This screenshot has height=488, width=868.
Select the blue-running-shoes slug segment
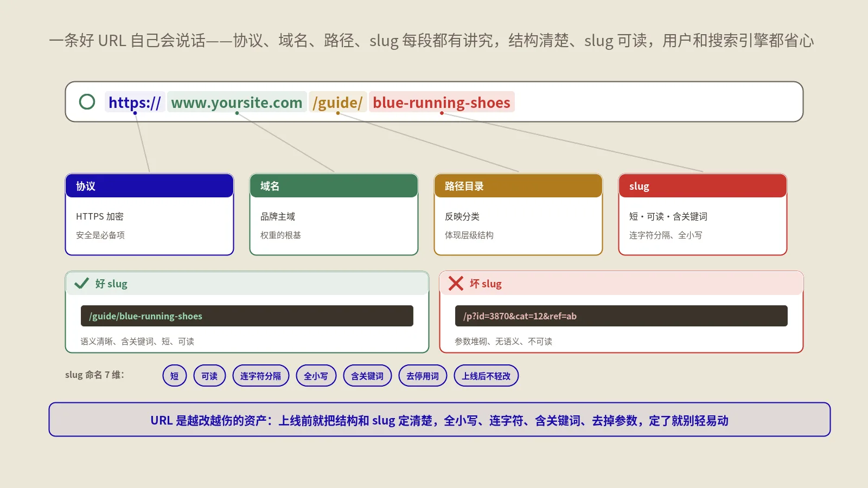(442, 102)
